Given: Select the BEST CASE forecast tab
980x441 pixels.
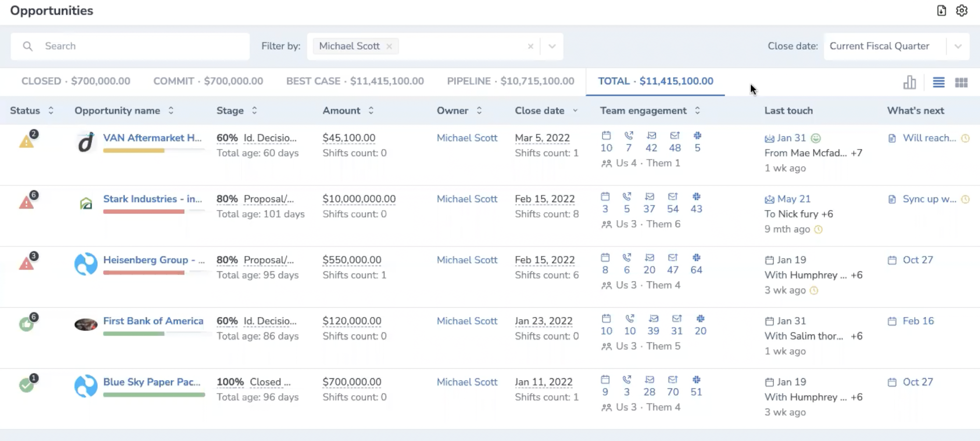Looking at the screenshot, I should click(355, 81).
